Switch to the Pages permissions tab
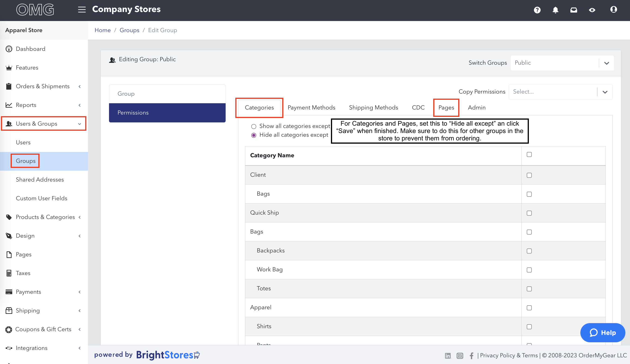Screen dimensions: 630x364 pos(446,107)
